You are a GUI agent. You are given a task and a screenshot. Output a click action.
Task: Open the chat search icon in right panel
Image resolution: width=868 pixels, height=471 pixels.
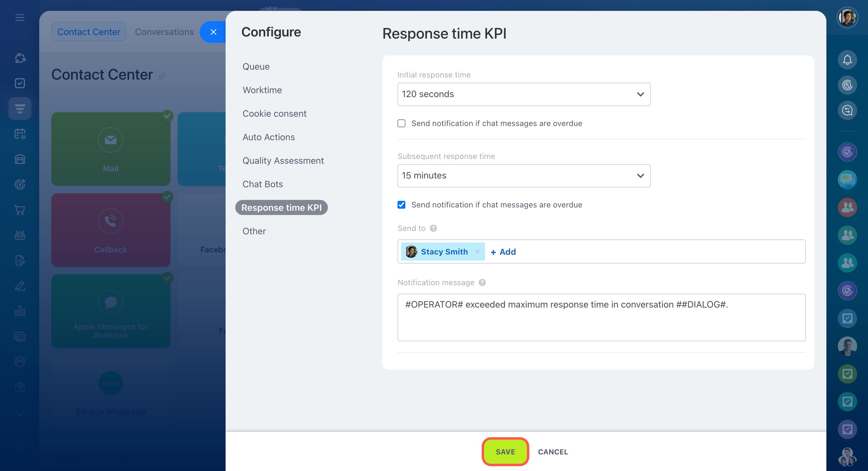847,110
